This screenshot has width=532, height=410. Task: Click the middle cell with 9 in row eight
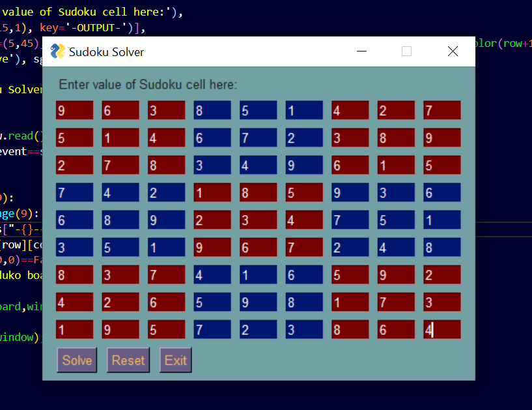(x=258, y=302)
